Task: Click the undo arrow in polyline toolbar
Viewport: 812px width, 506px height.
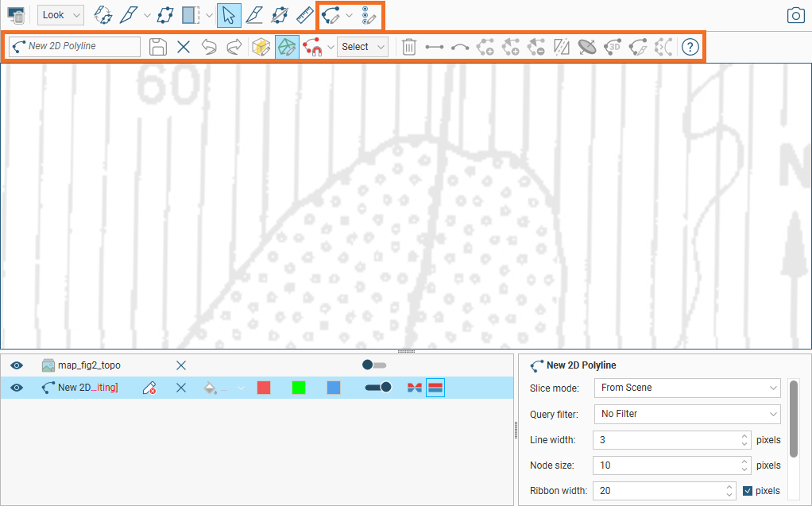Action: pyautogui.click(x=209, y=47)
